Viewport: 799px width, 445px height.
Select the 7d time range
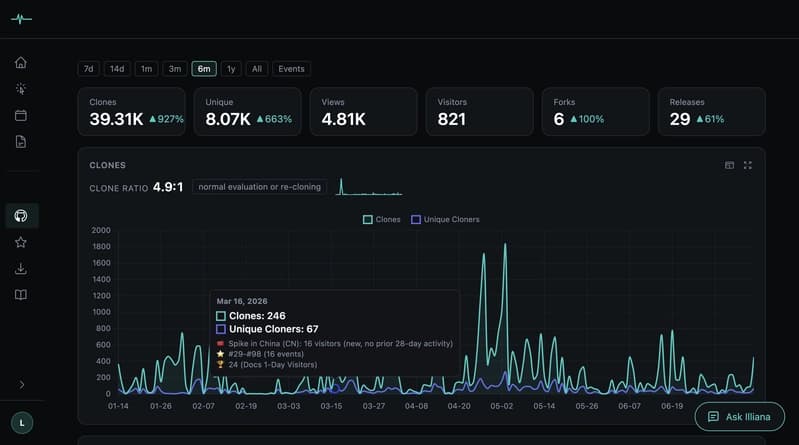click(89, 69)
